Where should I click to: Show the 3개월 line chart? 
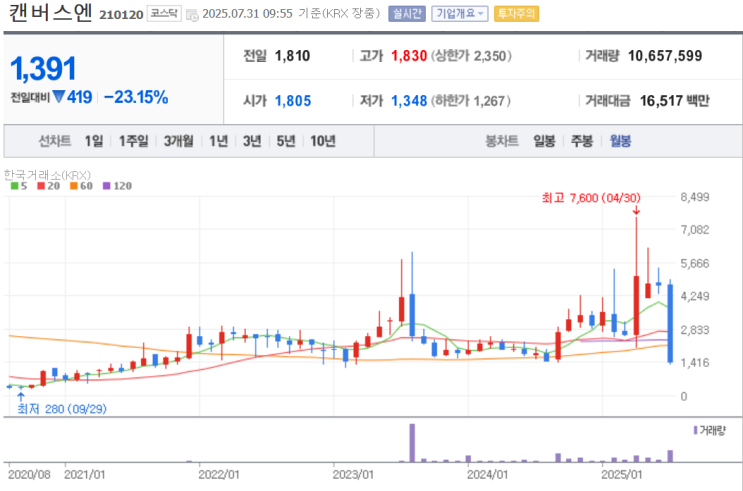(x=179, y=141)
